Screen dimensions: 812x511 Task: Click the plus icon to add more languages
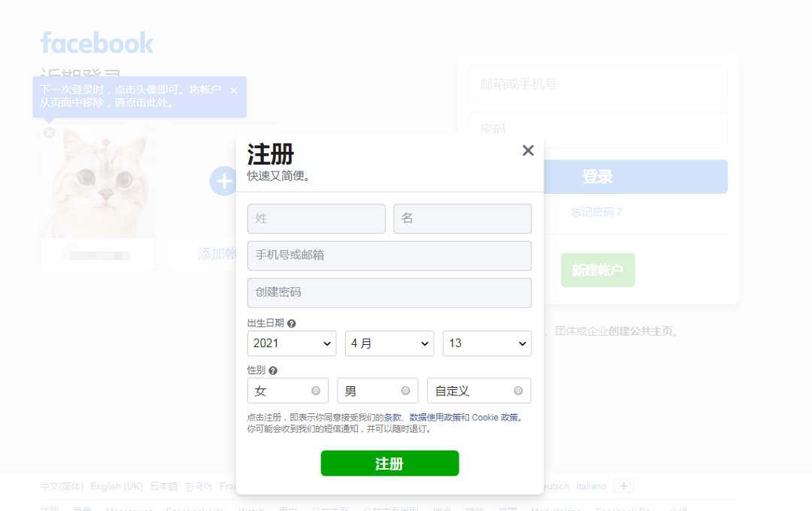tap(623, 486)
